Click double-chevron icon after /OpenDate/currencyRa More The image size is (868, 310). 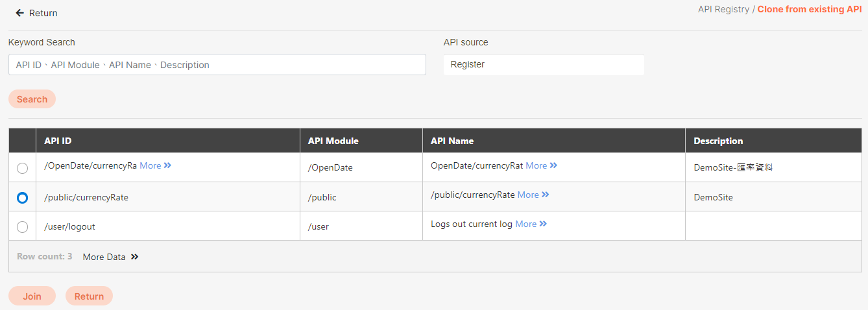click(x=167, y=165)
